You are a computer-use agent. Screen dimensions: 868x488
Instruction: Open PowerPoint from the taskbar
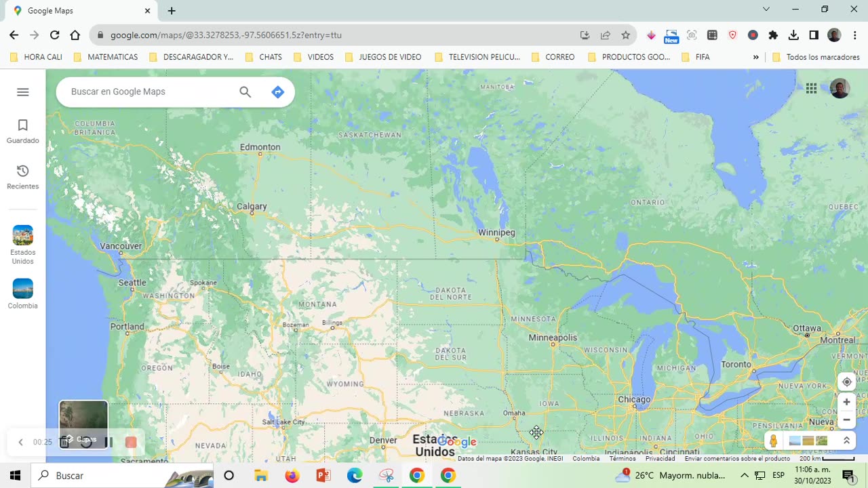(x=323, y=476)
